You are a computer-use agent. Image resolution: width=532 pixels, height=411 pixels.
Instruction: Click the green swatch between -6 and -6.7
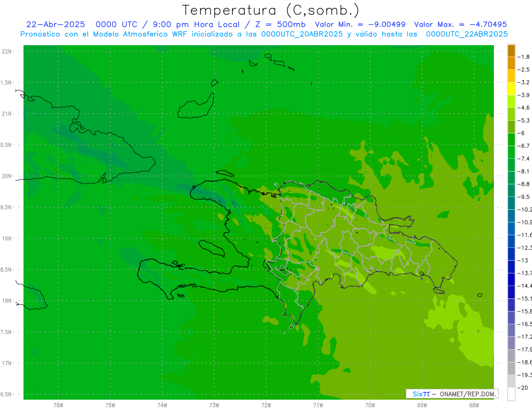[511, 139]
